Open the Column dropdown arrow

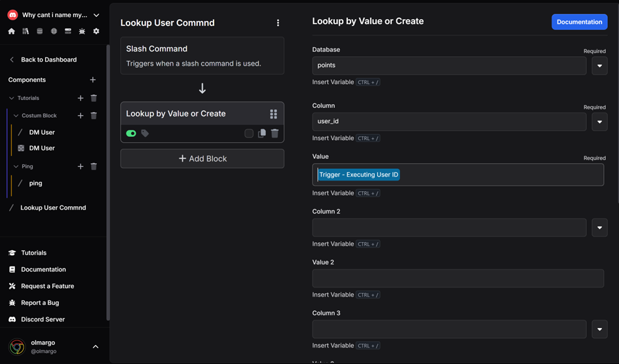pyautogui.click(x=599, y=122)
